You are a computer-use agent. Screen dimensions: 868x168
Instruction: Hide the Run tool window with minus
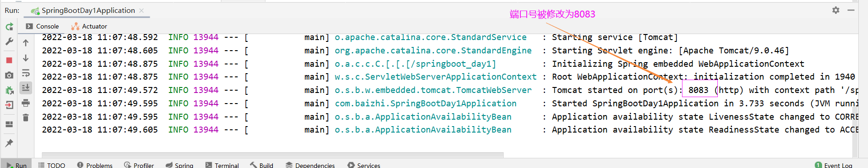click(851, 10)
